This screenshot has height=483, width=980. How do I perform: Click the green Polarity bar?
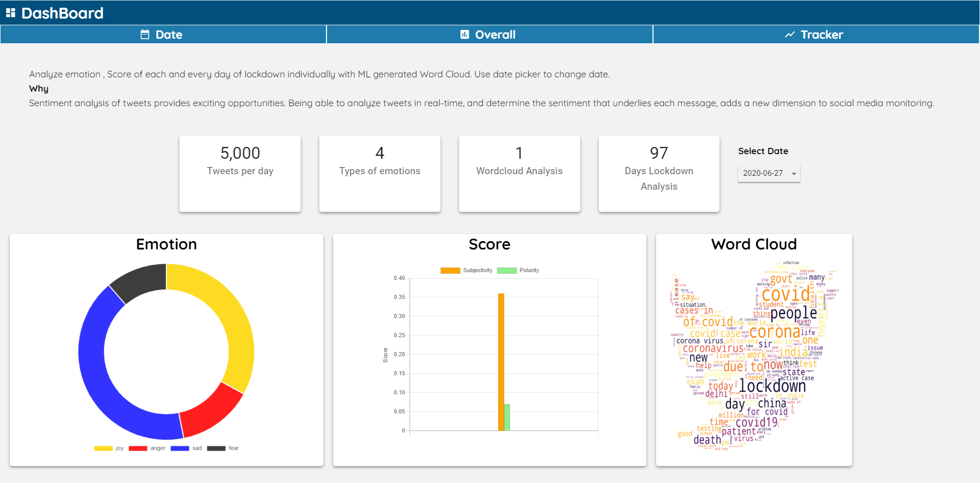[507, 417]
